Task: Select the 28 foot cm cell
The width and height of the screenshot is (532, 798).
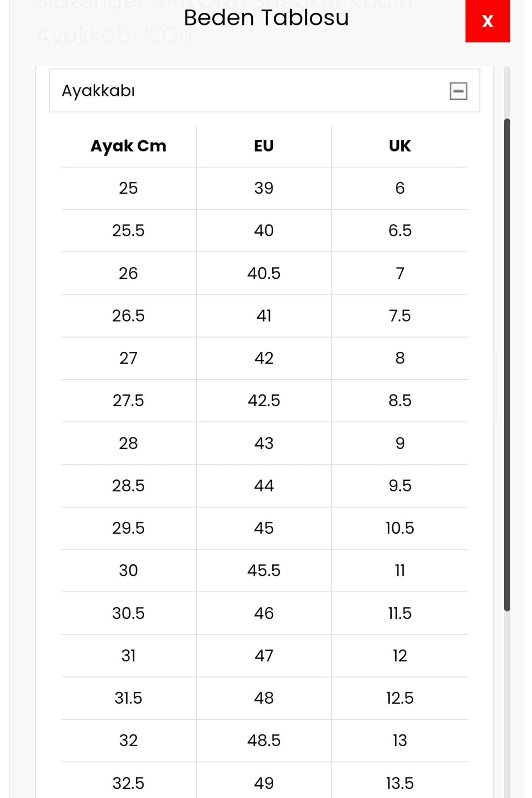Action: [128, 443]
